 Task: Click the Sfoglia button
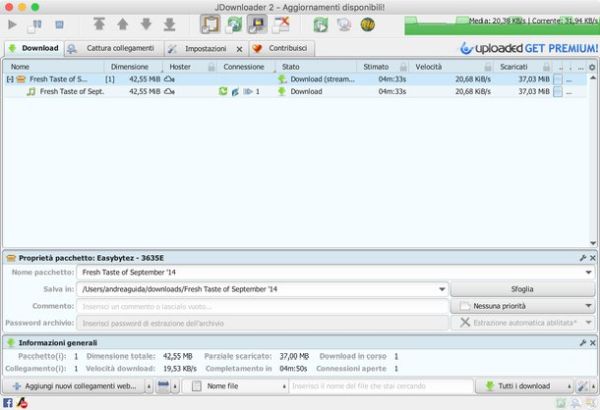pos(523,289)
